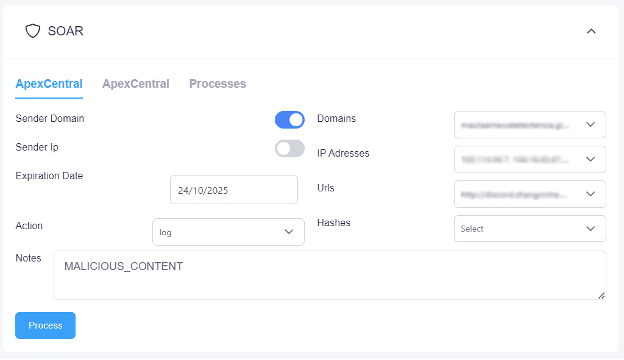The height and width of the screenshot is (360, 624).
Task: Expand the IP Adresses dropdown
Action: tap(530, 160)
